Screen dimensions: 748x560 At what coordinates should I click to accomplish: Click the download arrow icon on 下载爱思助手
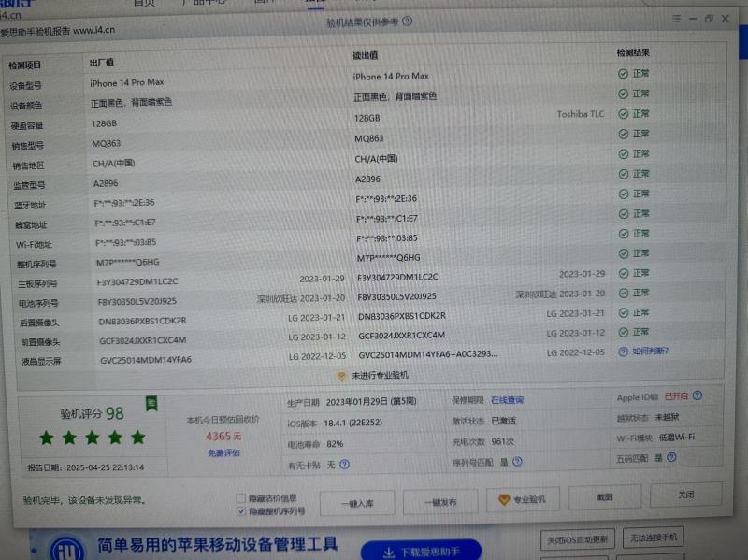coord(389,553)
